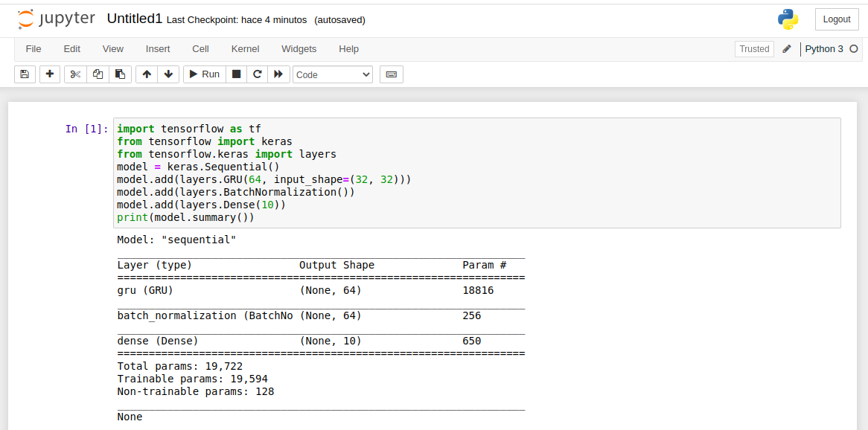Open the File menu
Screen dimensions: 868x430
click(x=33, y=49)
